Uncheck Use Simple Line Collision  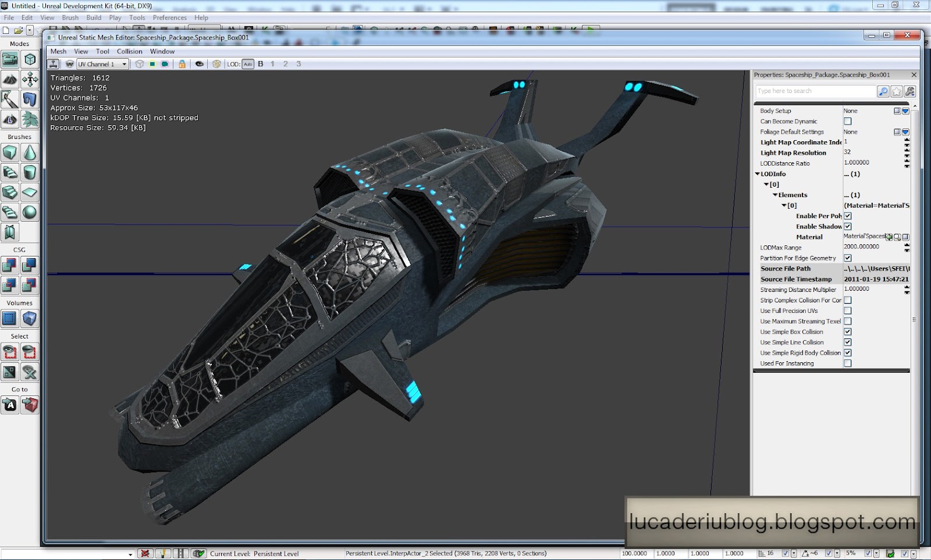848,342
